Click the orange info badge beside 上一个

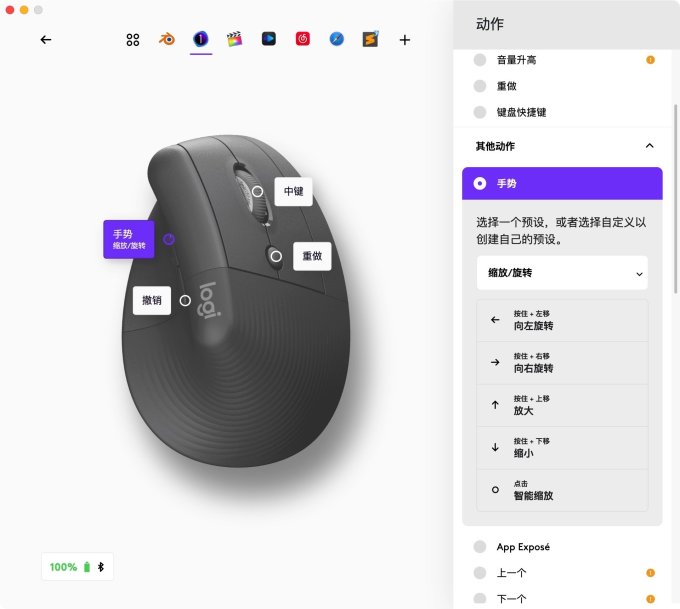click(x=651, y=573)
